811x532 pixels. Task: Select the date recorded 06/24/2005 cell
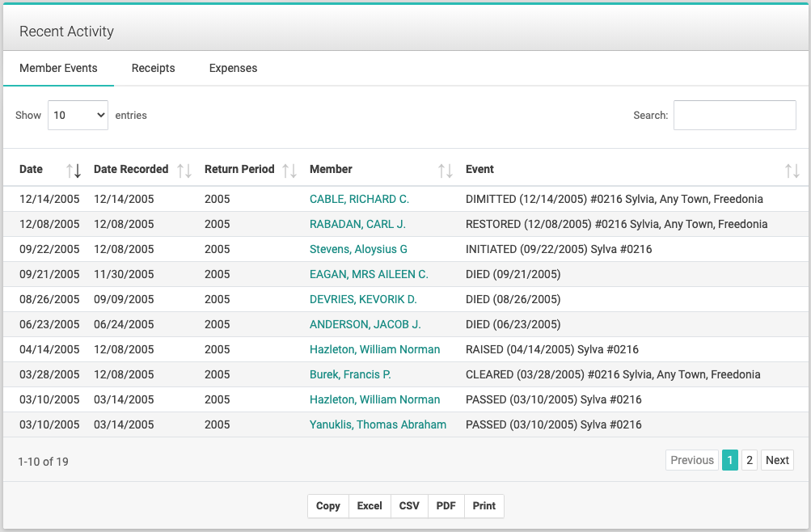click(x=124, y=325)
